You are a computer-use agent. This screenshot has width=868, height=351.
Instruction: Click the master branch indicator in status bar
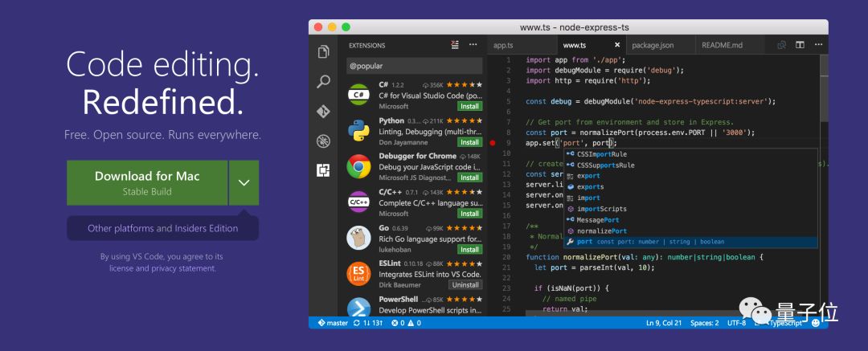pyautogui.click(x=333, y=323)
